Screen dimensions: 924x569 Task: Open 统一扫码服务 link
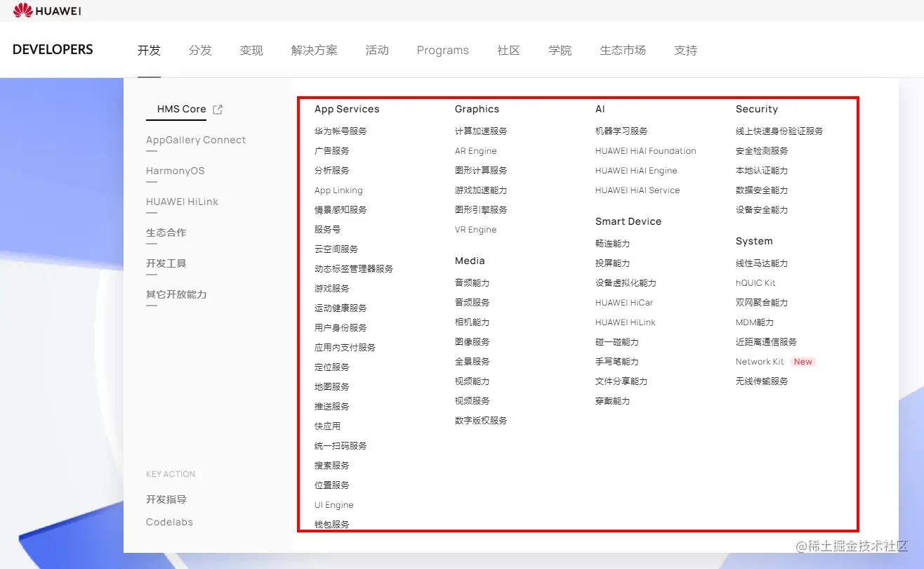tap(341, 446)
